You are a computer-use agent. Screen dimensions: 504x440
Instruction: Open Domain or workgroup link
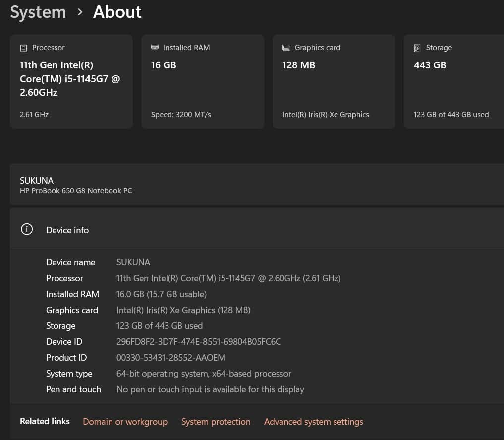click(x=125, y=422)
